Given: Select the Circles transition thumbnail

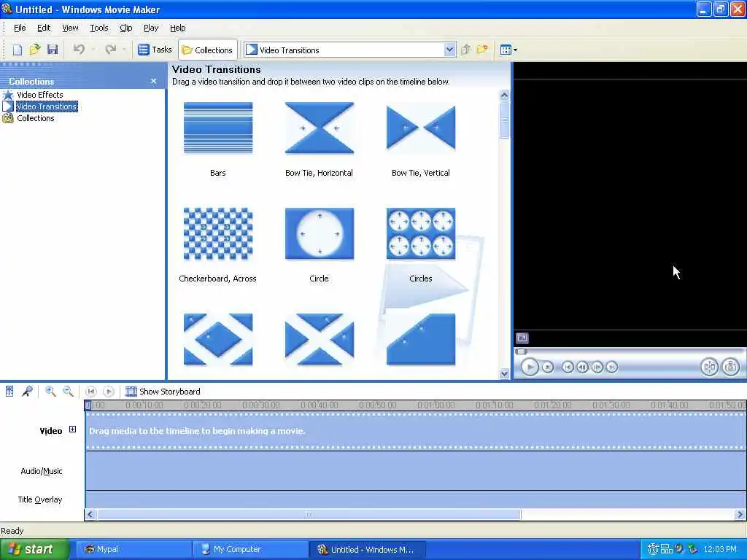Looking at the screenshot, I should pos(421,233).
